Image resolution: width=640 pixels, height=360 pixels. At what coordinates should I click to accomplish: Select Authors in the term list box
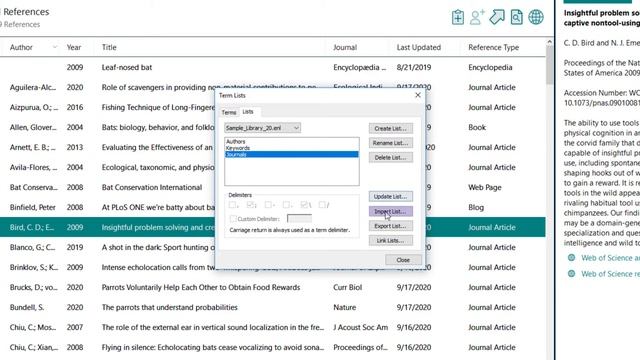(291, 141)
